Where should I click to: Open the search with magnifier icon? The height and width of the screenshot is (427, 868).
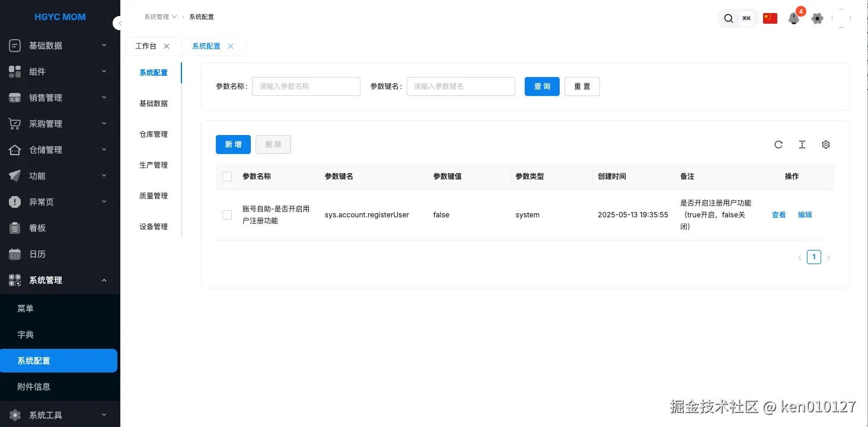(729, 18)
